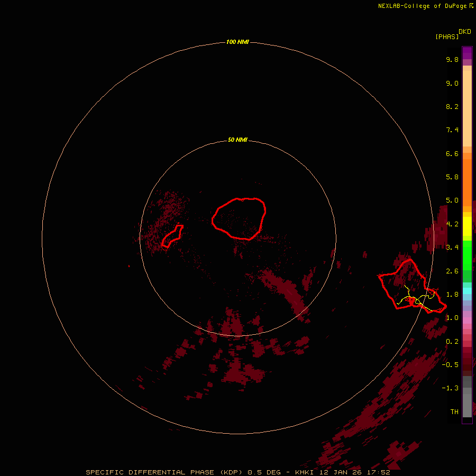Screen dimensions: 476x476
Task: Select the 0.2 color scale value
Action: (452, 342)
